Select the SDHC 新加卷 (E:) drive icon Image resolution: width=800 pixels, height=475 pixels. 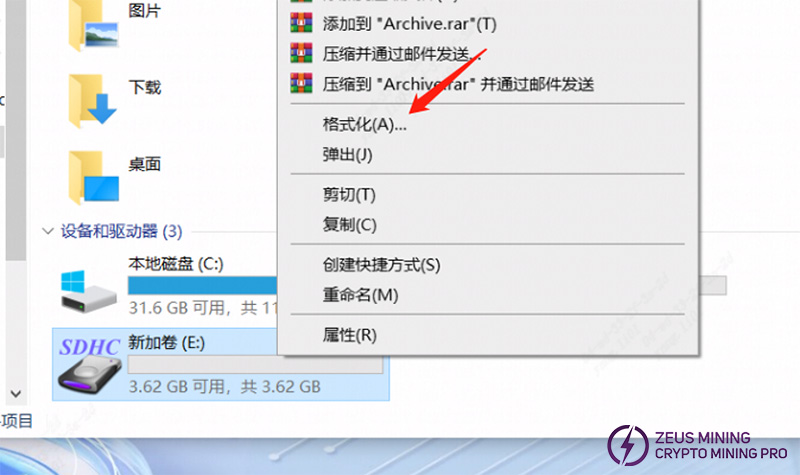(x=89, y=365)
